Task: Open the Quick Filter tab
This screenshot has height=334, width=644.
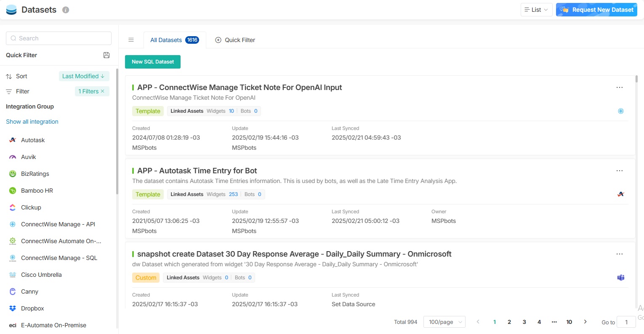Action: [235, 40]
